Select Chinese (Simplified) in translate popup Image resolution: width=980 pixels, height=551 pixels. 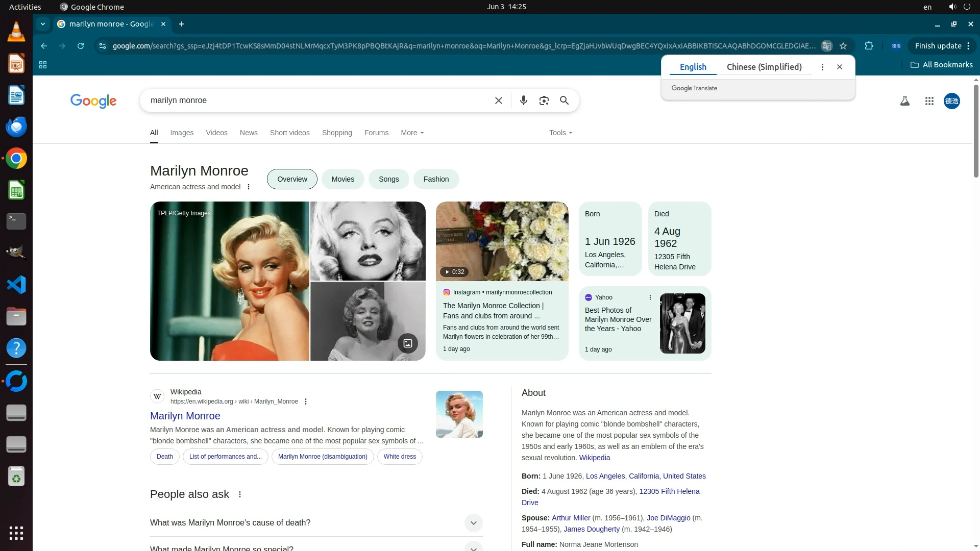click(764, 67)
